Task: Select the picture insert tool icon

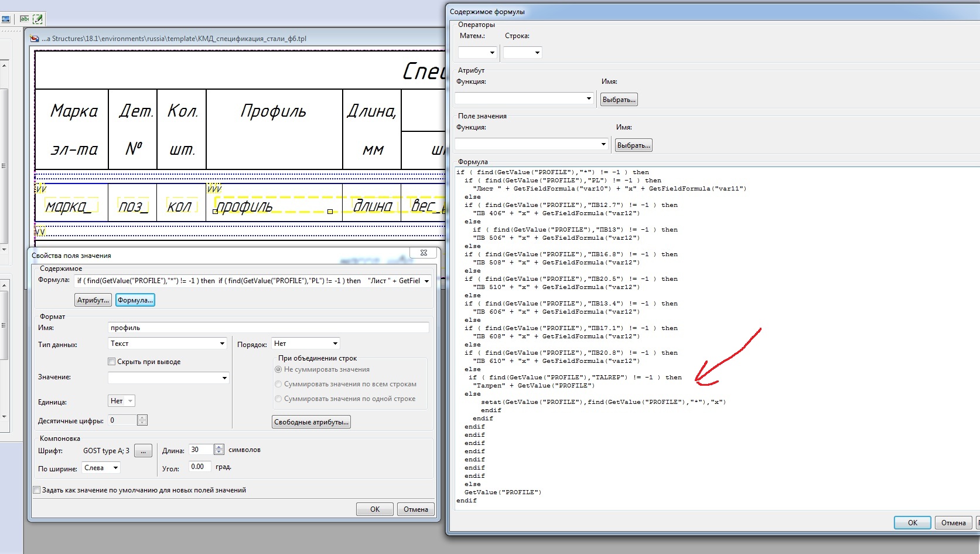Action: 6,19
